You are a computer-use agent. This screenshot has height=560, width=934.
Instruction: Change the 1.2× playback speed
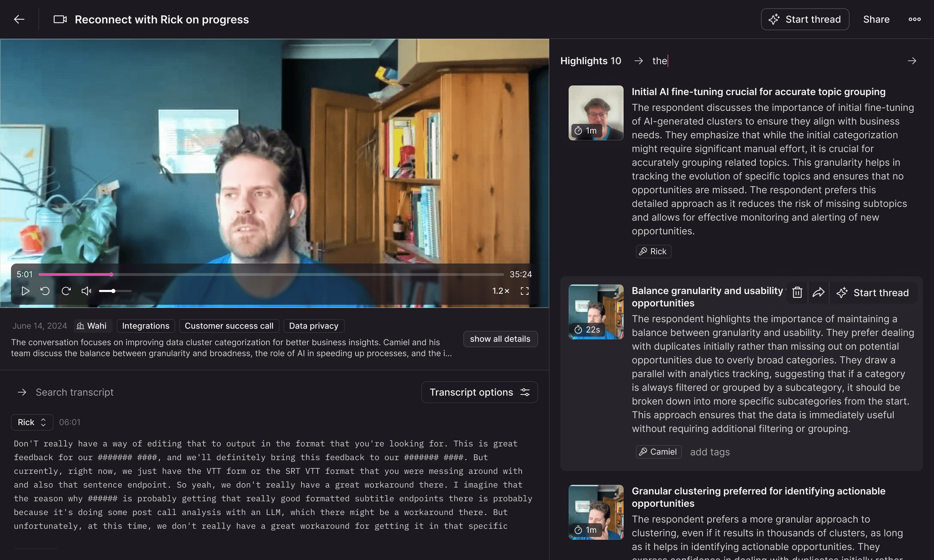click(x=500, y=291)
